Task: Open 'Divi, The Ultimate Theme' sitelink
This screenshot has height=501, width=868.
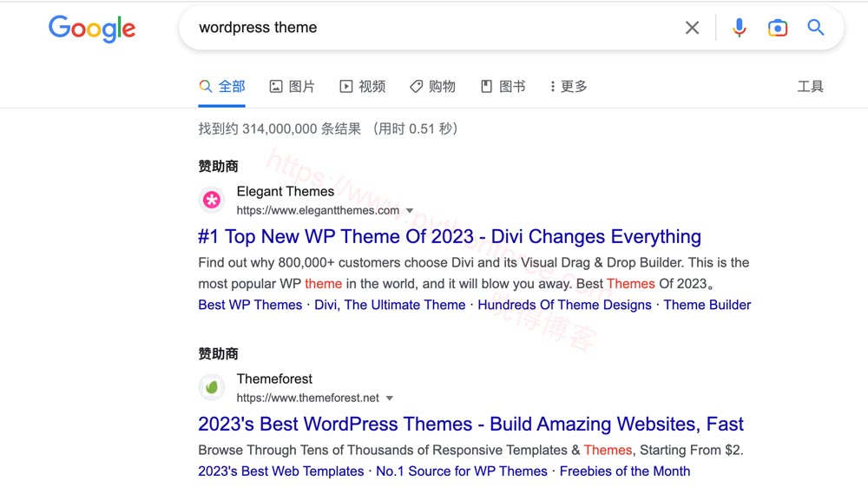Action: pyautogui.click(x=390, y=305)
